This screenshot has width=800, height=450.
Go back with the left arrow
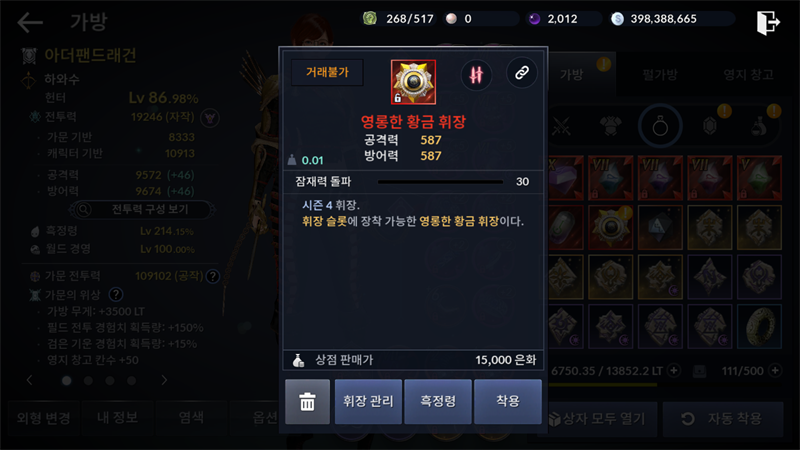[30, 22]
